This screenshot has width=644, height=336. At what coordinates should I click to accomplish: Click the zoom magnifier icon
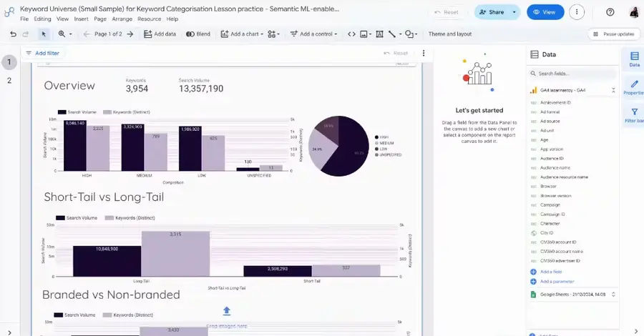click(62, 34)
